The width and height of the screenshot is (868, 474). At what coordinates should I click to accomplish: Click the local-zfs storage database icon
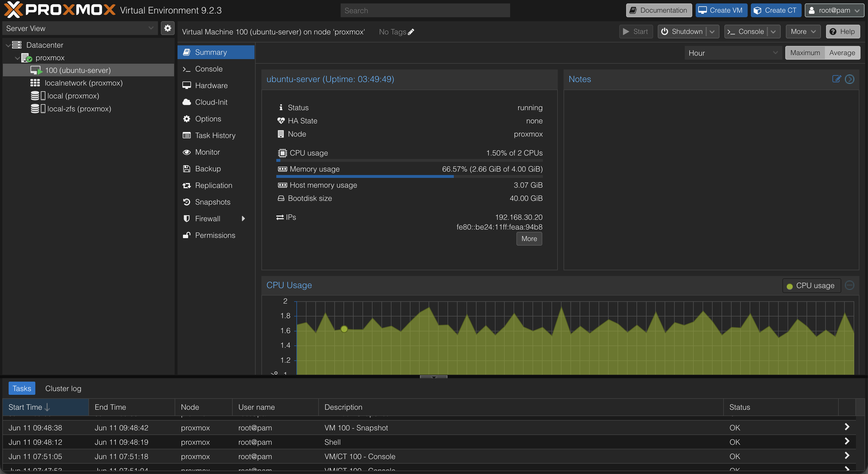pos(35,108)
